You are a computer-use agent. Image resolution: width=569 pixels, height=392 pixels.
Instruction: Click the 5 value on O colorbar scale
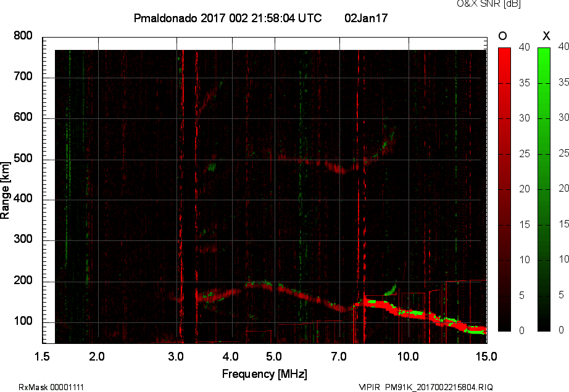pyautogui.click(x=522, y=296)
